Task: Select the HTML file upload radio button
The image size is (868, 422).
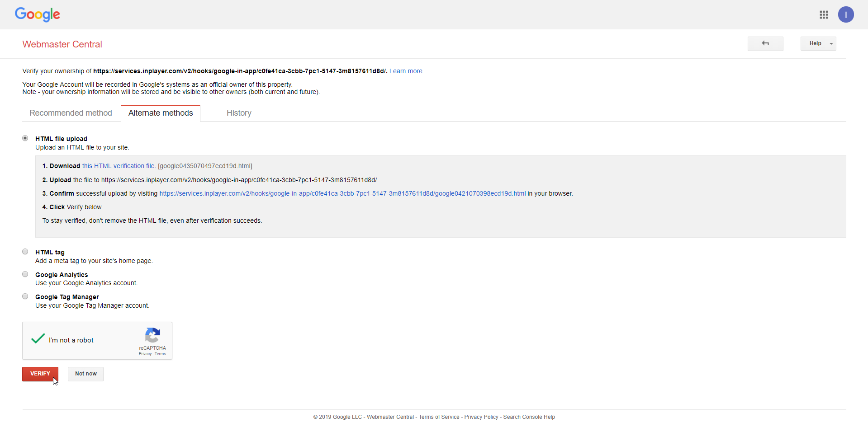Action: click(25, 138)
